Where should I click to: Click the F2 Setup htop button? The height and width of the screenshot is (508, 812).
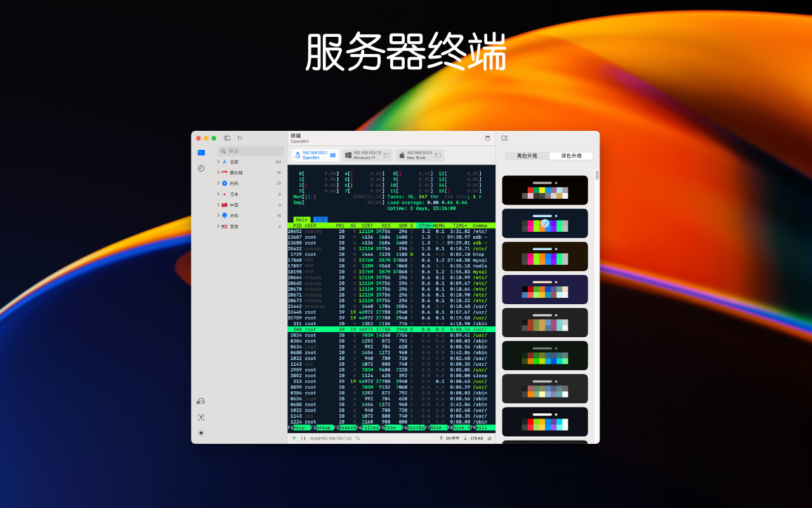[322, 428]
